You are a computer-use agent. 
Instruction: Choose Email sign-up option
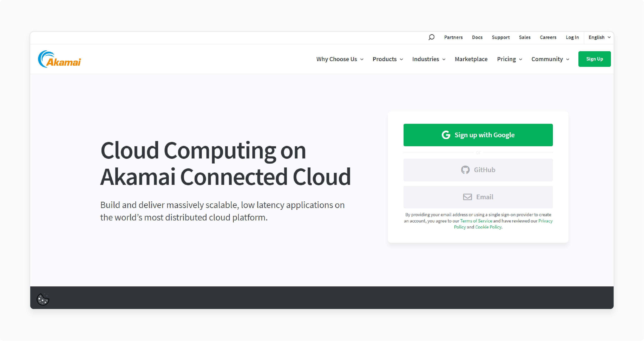[478, 197]
